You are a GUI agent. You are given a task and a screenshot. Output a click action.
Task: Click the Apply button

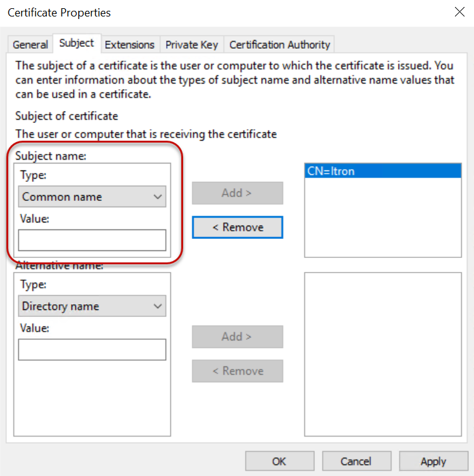433,461
